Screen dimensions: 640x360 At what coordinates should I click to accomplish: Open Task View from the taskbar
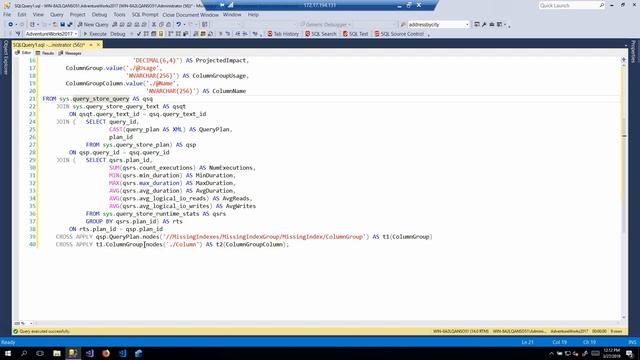coord(40,353)
